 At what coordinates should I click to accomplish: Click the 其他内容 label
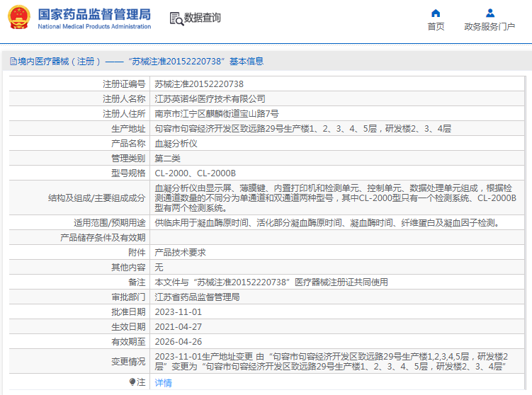[x=128, y=268]
